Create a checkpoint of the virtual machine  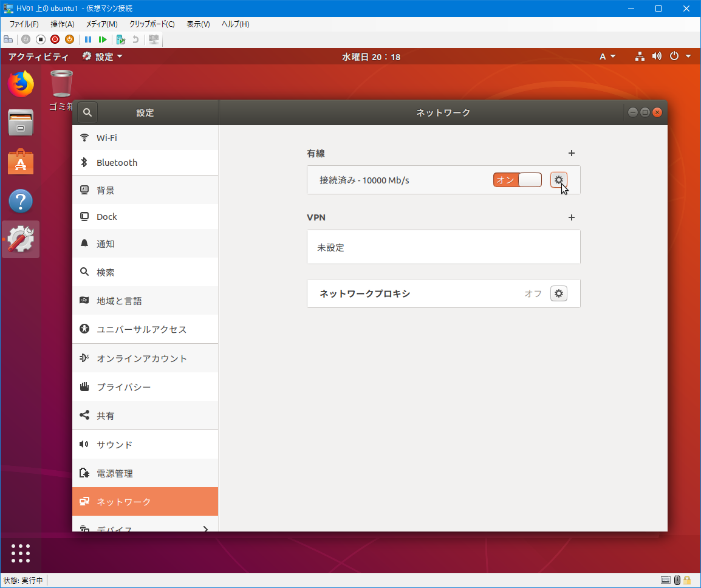pos(119,39)
